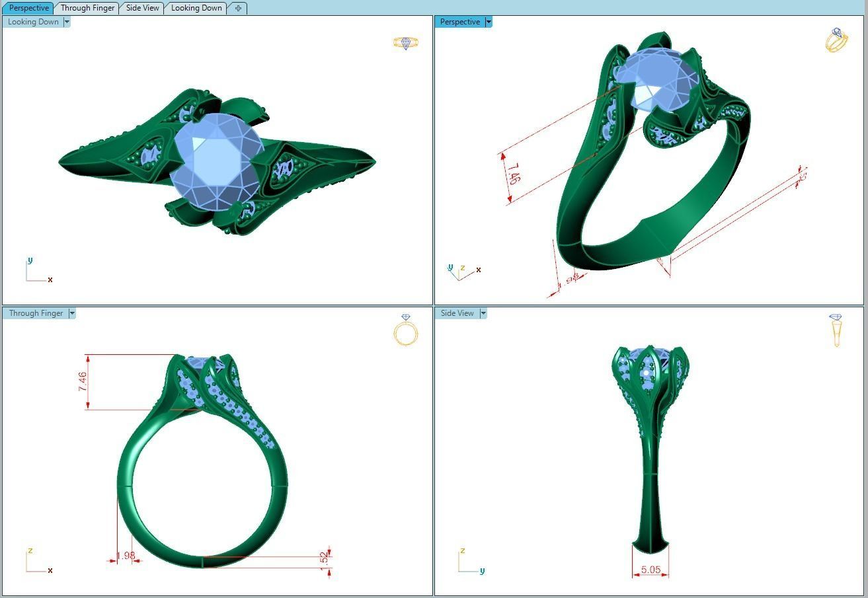Image resolution: width=868 pixels, height=598 pixels.
Task: Activate the Side View viewport title label
Action: pos(457,313)
